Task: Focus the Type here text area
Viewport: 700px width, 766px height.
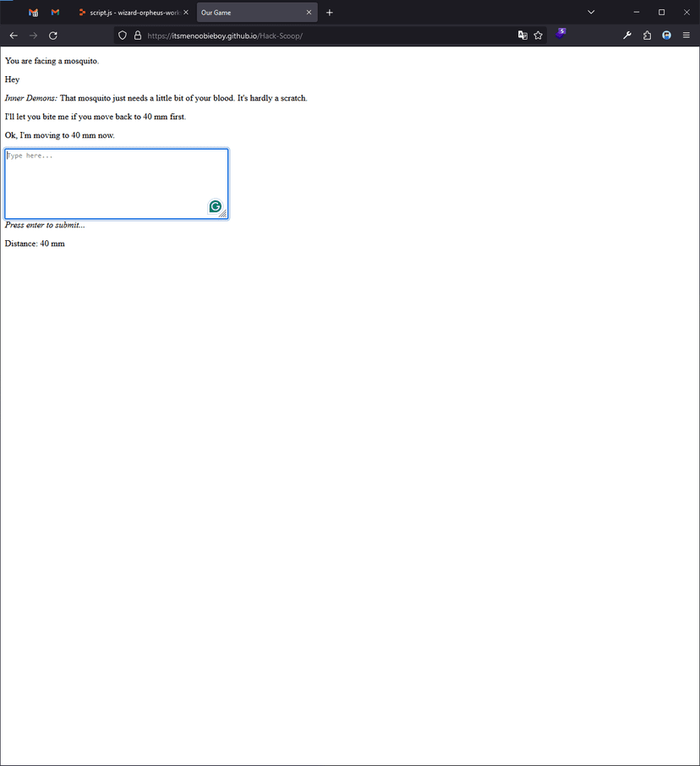Action: click(x=117, y=183)
